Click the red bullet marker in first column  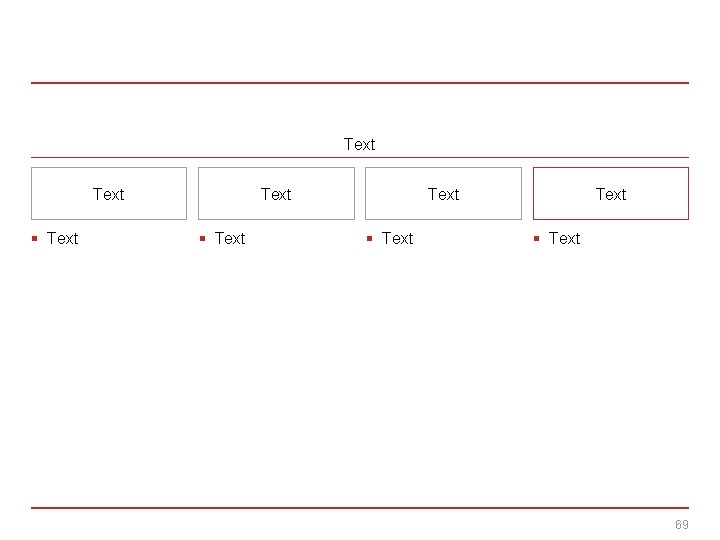(35, 238)
